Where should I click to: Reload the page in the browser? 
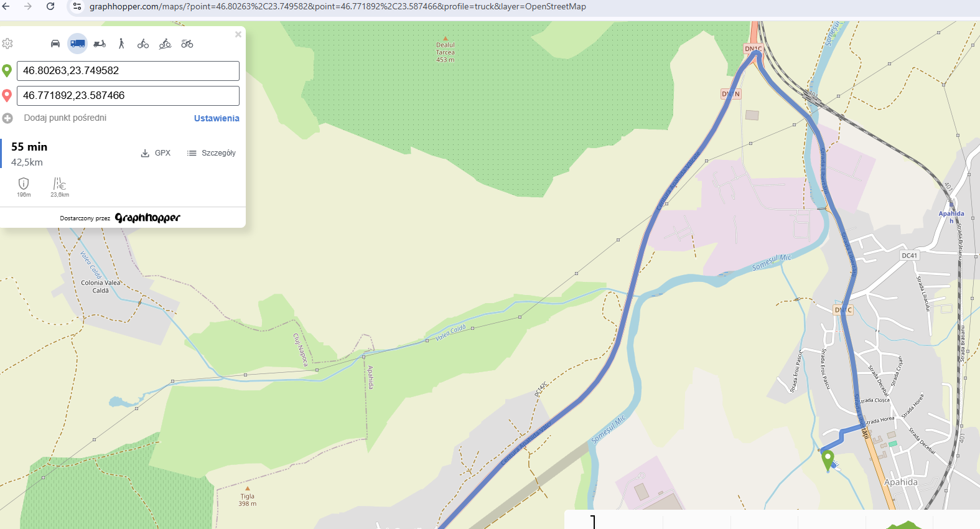(50, 6)
